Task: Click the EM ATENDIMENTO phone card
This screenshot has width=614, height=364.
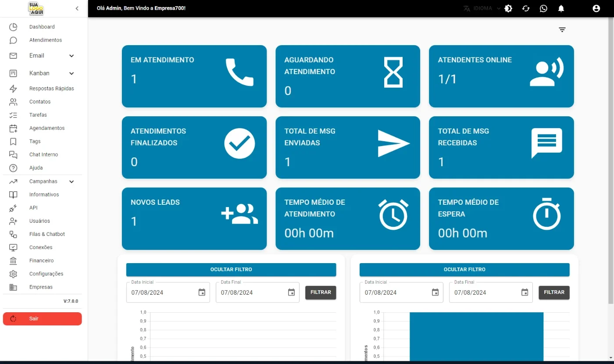Action: click(194, 76)
